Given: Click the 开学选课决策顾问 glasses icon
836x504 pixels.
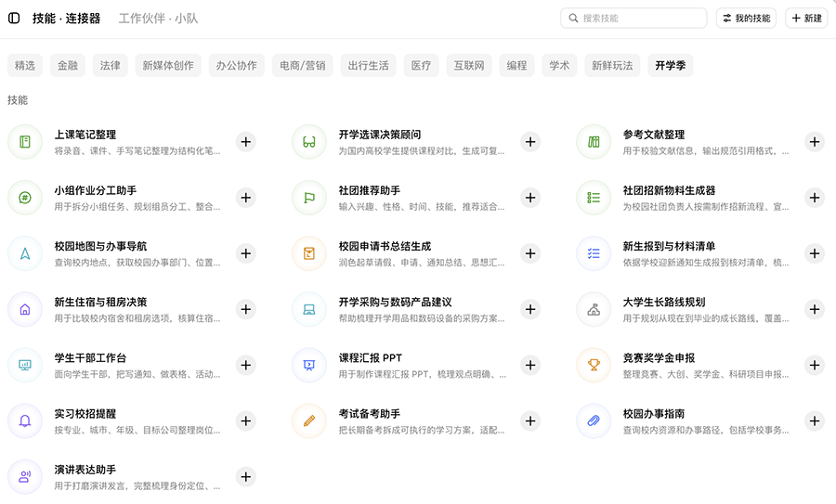Looking at the screenshot, I should [309, 142].
